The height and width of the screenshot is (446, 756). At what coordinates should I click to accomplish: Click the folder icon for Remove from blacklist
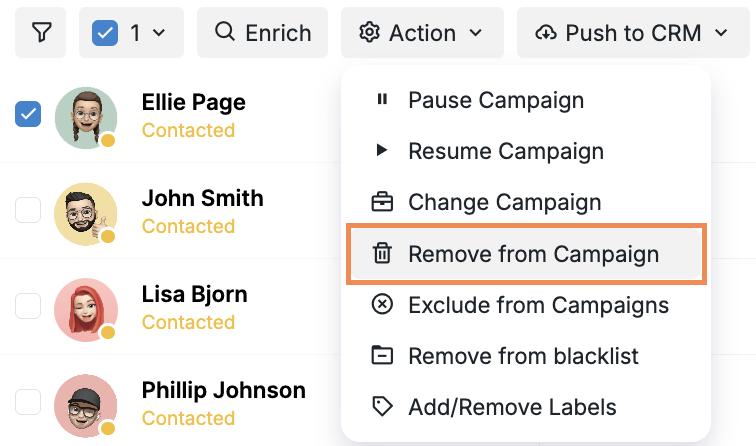point(382,355)
